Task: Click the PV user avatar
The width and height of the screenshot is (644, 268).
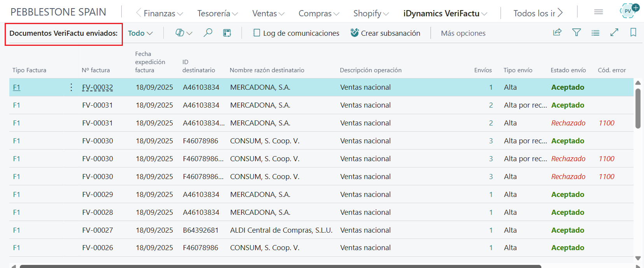Action: pyautogui.click(x=628, y=11)
